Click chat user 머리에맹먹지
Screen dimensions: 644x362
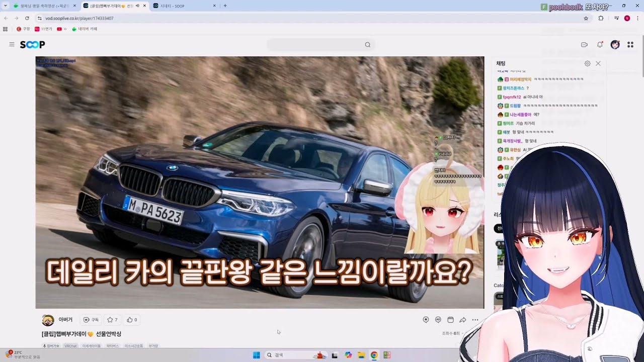tap(520, 79)
